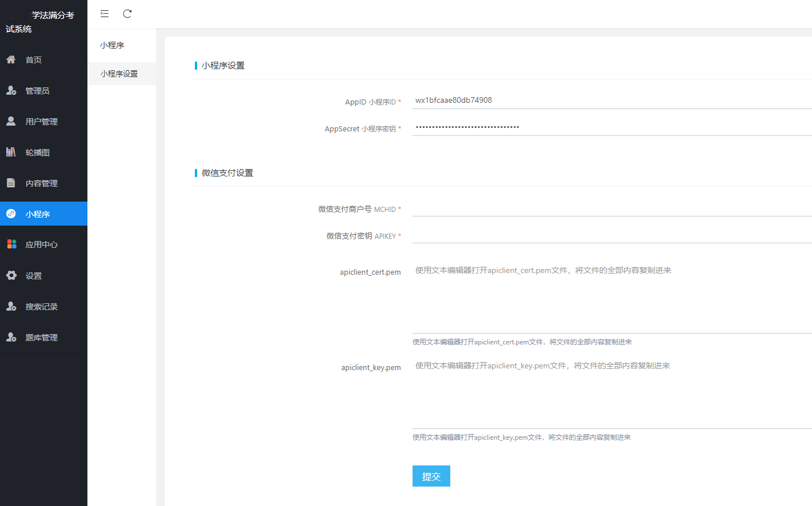This screenshot has width=812, height=506.
Task: Click the apiclient_cert.pem label
Action: tap(370, 272)
